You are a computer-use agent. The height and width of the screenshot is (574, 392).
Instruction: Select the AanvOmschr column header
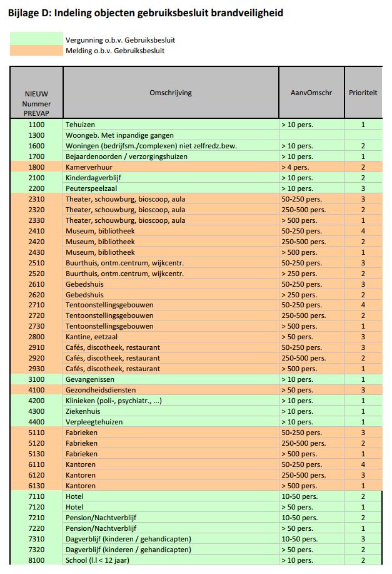(x=311, y=93)
